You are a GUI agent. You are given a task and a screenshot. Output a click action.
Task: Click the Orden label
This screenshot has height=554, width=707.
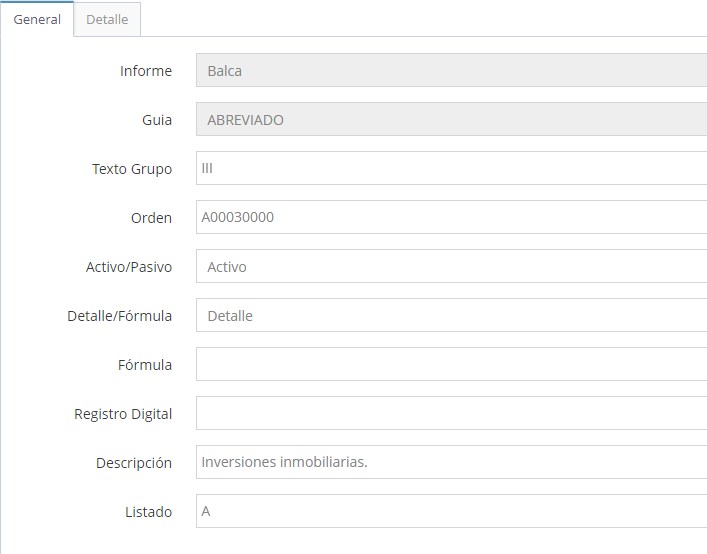coord(151,218)
